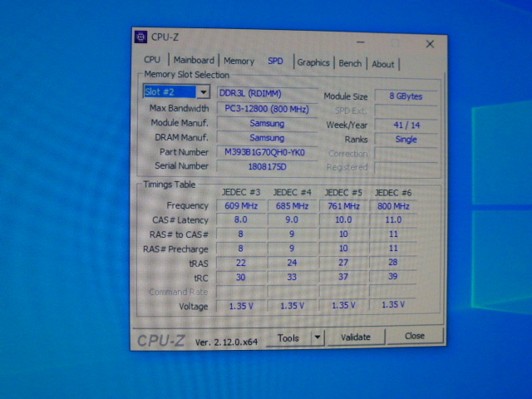Show the About tab
532x399 pixels.
pos(383,64)
